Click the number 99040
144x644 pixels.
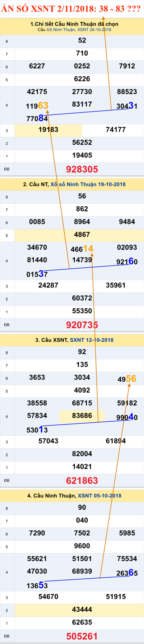coord(127,417)
